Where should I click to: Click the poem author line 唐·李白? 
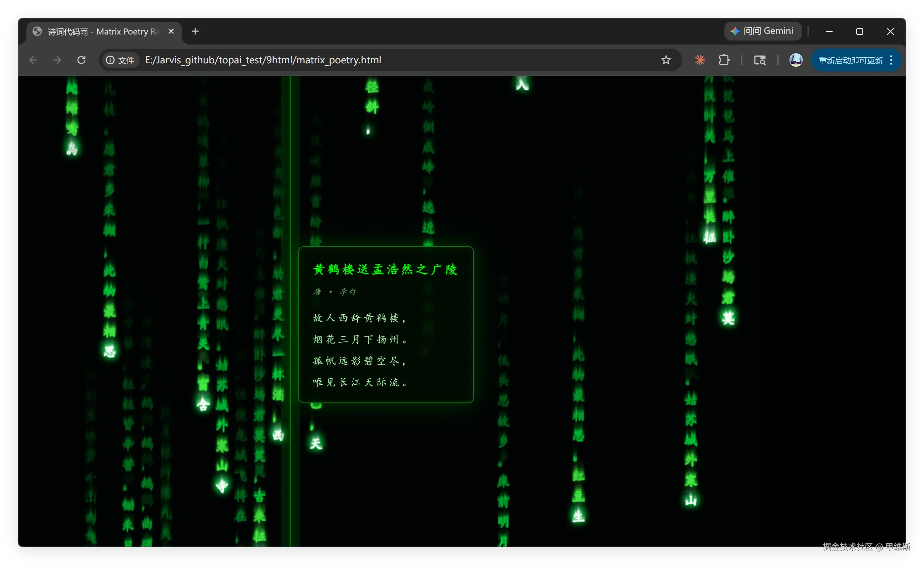[x=335, y=292]
